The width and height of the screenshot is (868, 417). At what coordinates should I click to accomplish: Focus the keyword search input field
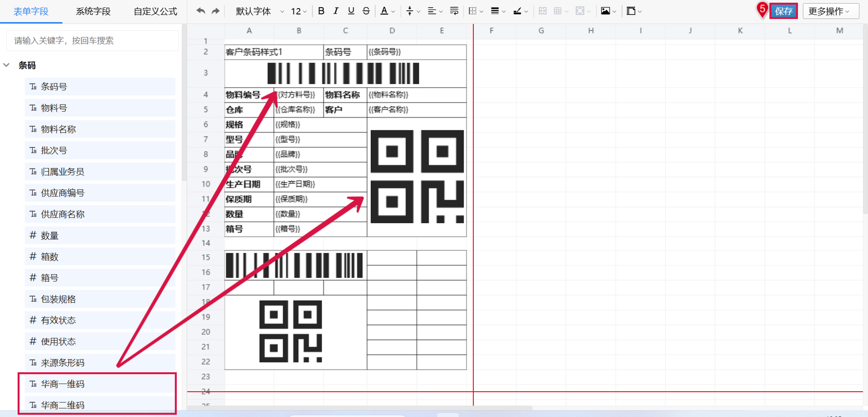[92, 41]
